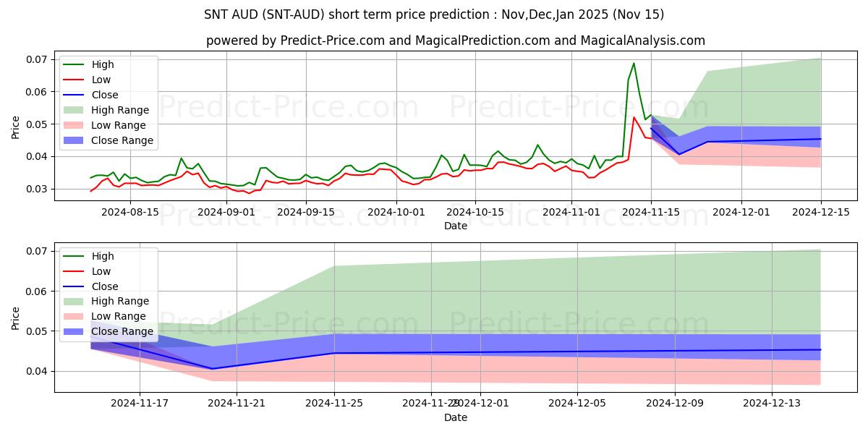The height and width of the screenshot is (434, 868).
Task: Click the 2024-11-15 tick label on top axis
Action: tap(650, 212)
